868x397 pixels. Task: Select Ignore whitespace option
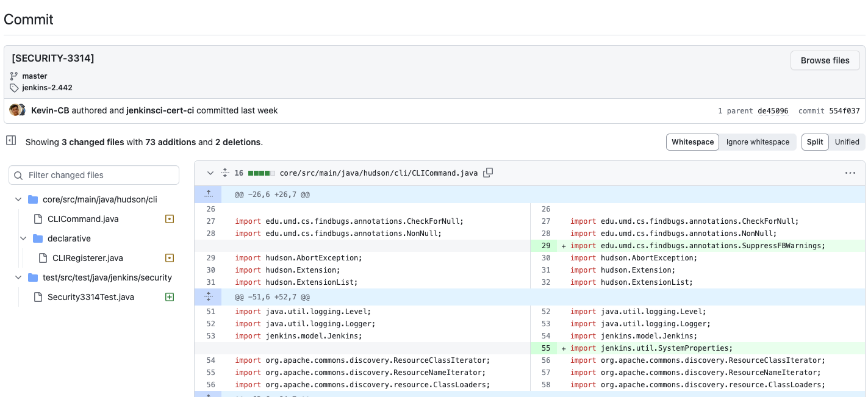[x=757, y=142]
